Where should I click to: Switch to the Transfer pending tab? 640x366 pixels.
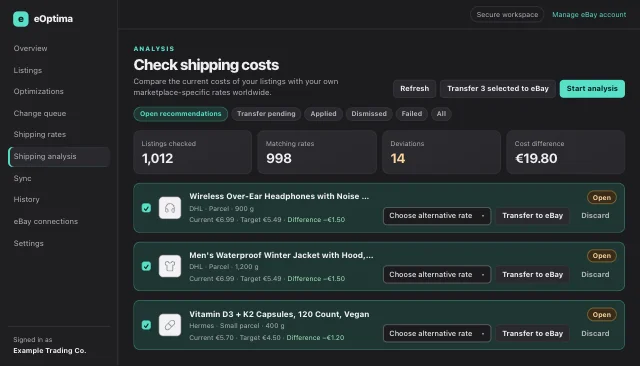click(266, 114)
